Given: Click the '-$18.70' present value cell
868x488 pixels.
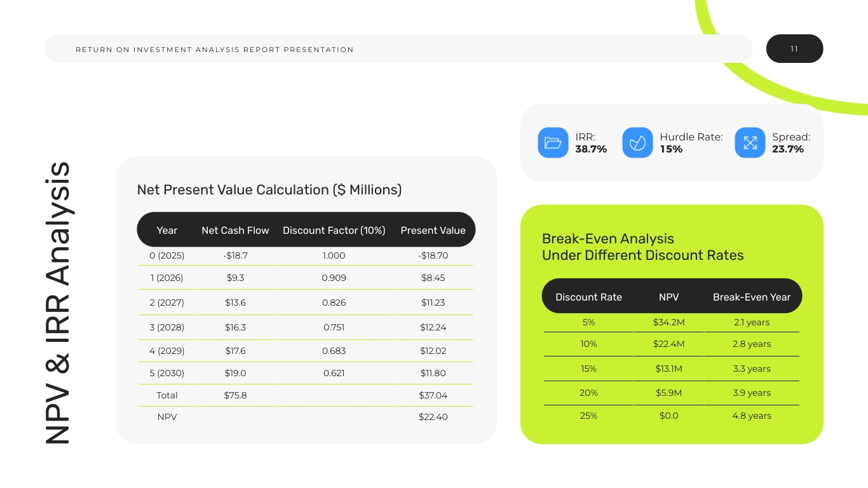Looking at the screenshot, I should pos(433,255).
